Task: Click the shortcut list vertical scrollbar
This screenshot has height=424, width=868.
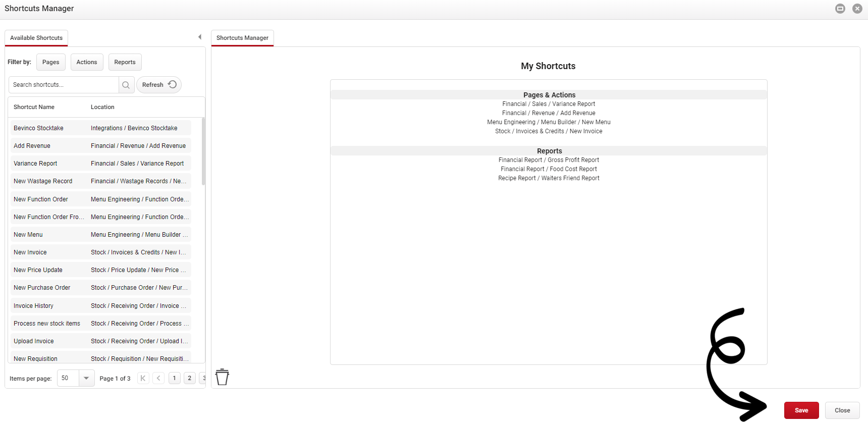Action: pyautogui.click(x=203, y=151)
